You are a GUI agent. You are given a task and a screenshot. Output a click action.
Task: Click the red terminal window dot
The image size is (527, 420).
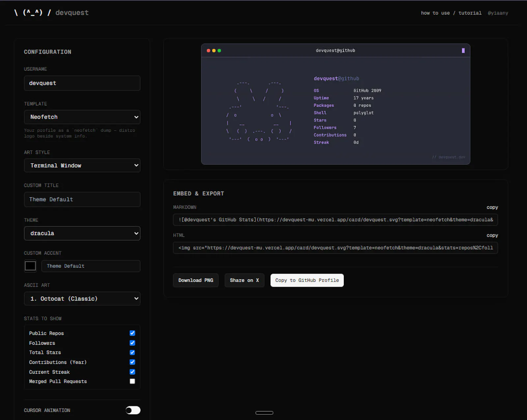click(208, 51)
